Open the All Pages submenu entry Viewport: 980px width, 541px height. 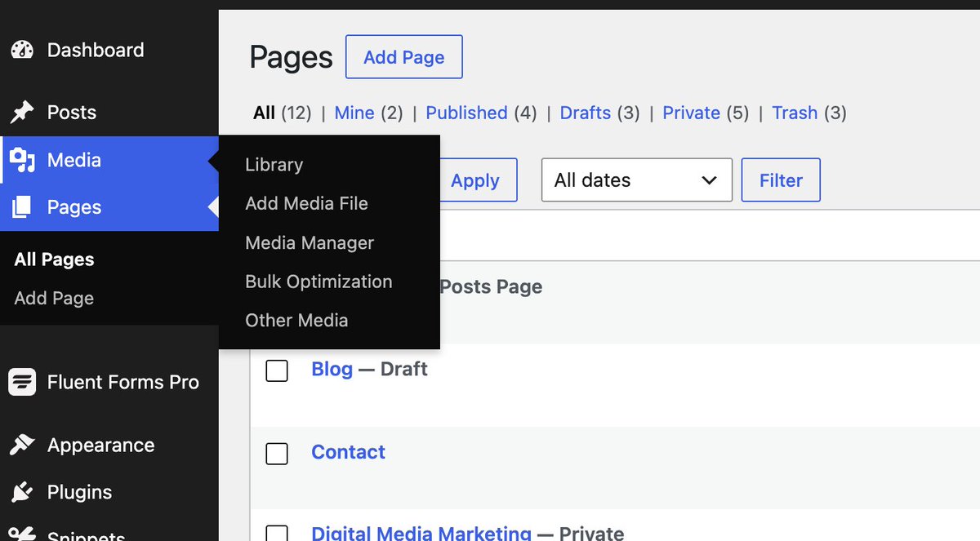[x=54, y=259]
